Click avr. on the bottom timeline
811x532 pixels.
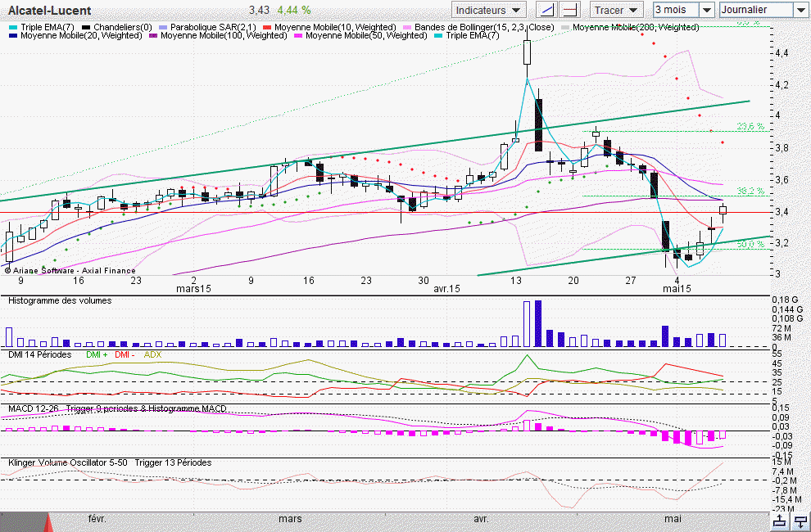(481, 519)
